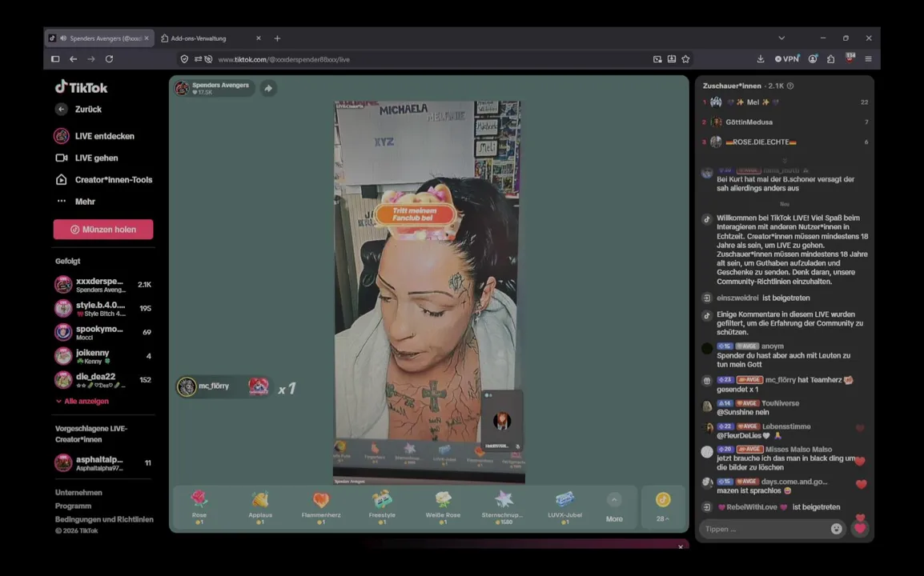Click the share arrow icon
924x576 pixels.
point(268,88)
